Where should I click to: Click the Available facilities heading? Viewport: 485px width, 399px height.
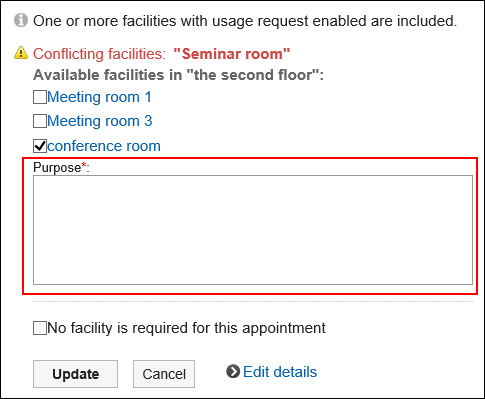pos(178,75)
